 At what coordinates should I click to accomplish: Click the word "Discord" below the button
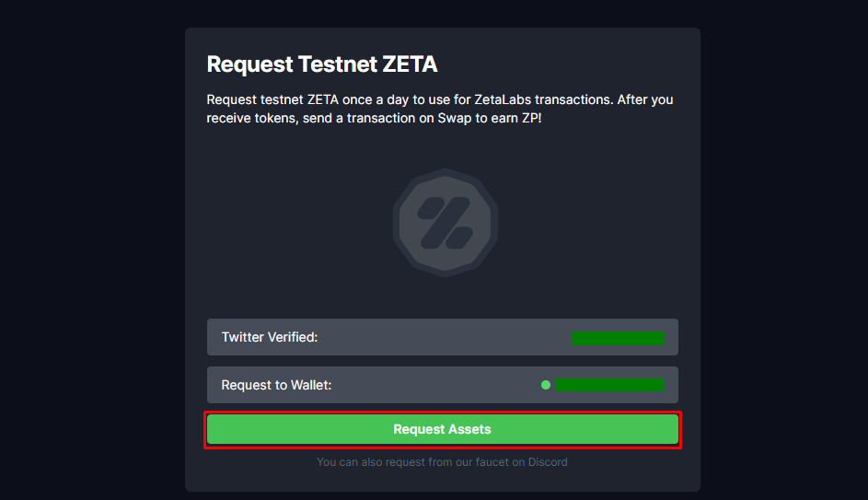coord(548,462)
